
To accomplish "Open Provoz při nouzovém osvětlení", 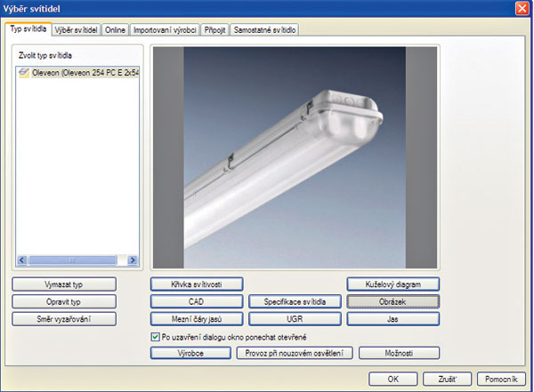I will [295, 353].
